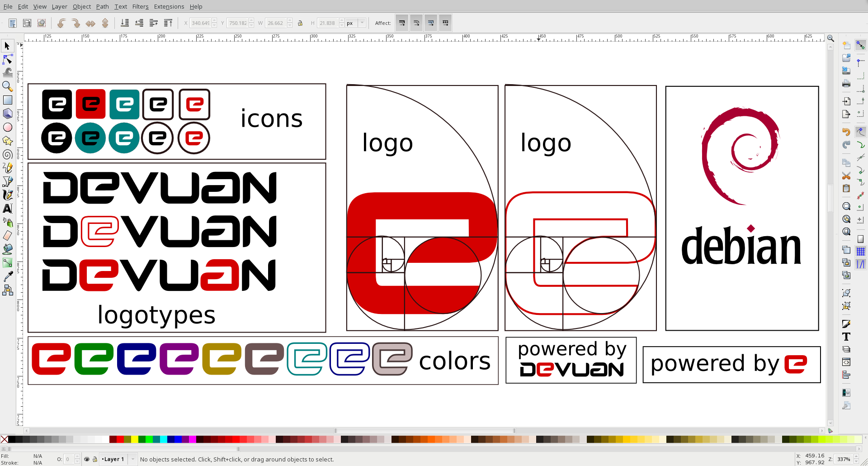Click the X coordinate input field
Image resolution: width=868 pixels, height=466 pixels.
tap(200, 23)
